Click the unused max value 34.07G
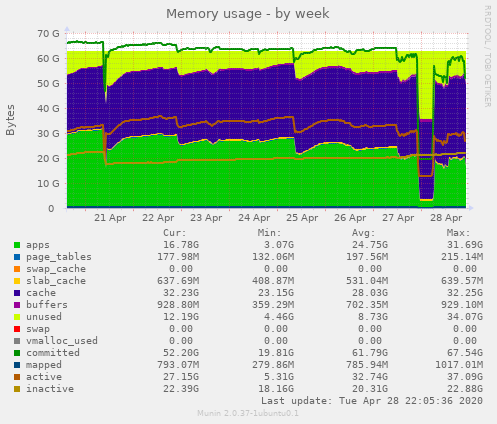This screenshot has height=424, width=497. [465, 317]
